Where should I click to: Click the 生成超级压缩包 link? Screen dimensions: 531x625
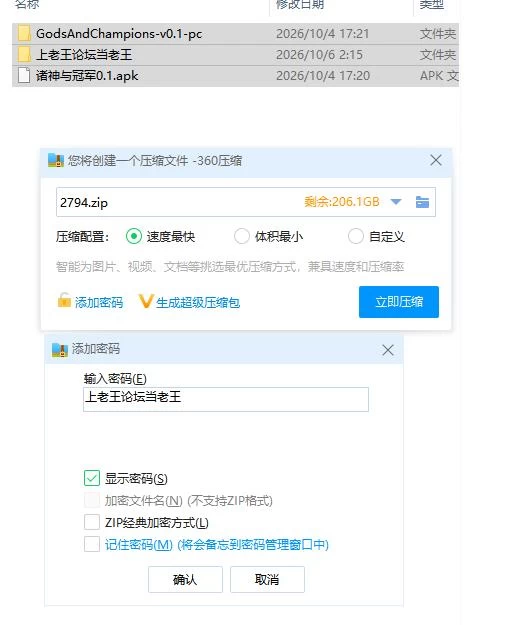tap(198, 303)
